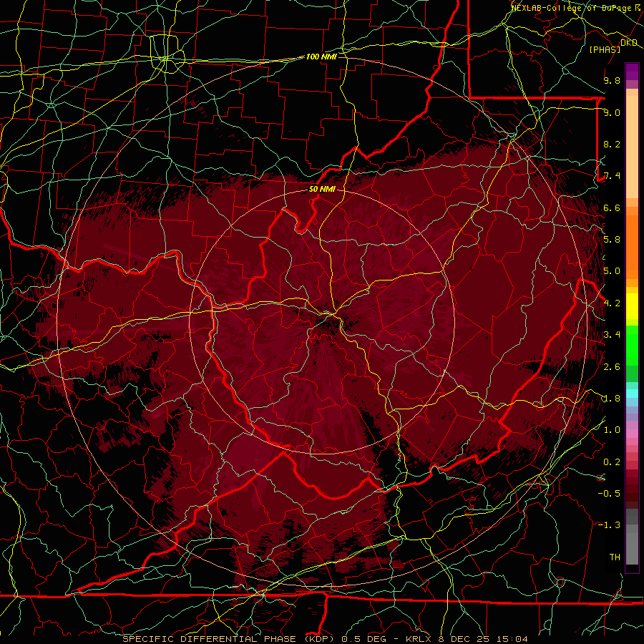Screen dimensions: 644x644
Task: Click the 5.0 value on color scale
Action: (x=612, y=271)
